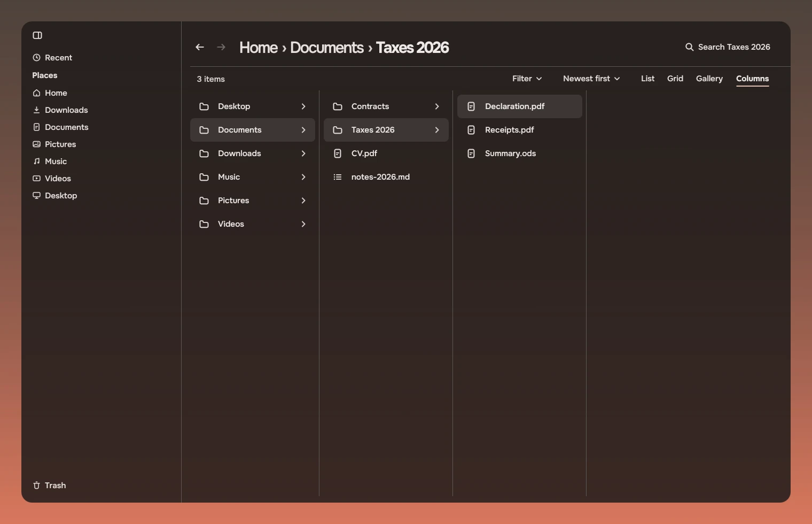This screenshot has width=812, height=524.
Task: Expand the Music folder chevron in the column
Action: pyautogui.click(x=303, y=177)
